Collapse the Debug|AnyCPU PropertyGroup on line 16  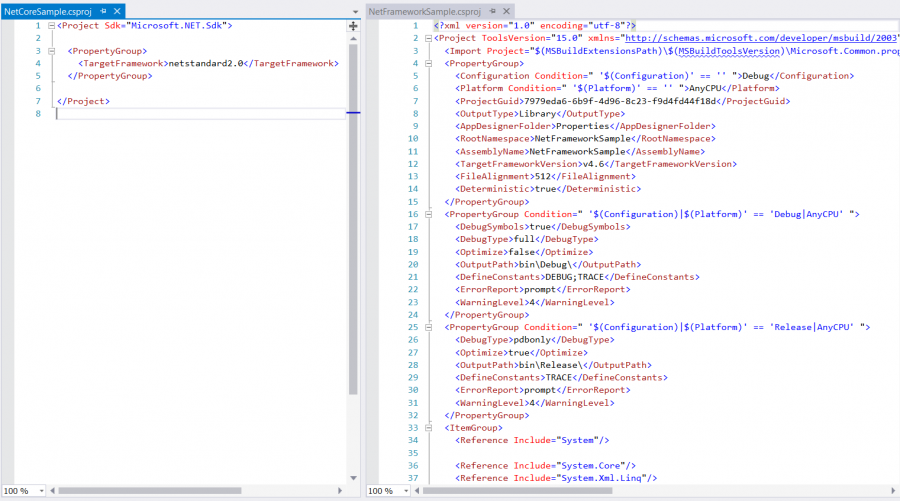(429, 214)
